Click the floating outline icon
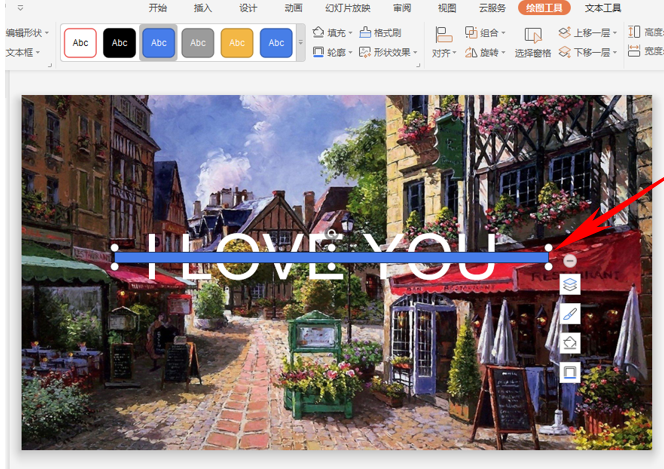The image size is (664, 469). (x=570, y=372)
